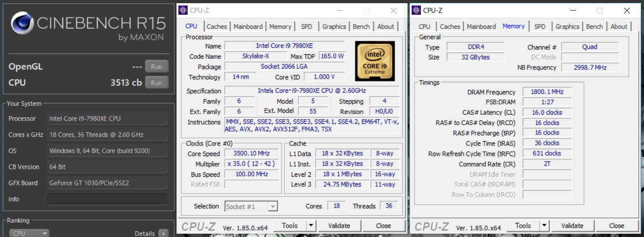The width and height of the screenshot is (644, 237).
Task: Open Bench tab in left CPU-Z window
Action: point(361,27)
